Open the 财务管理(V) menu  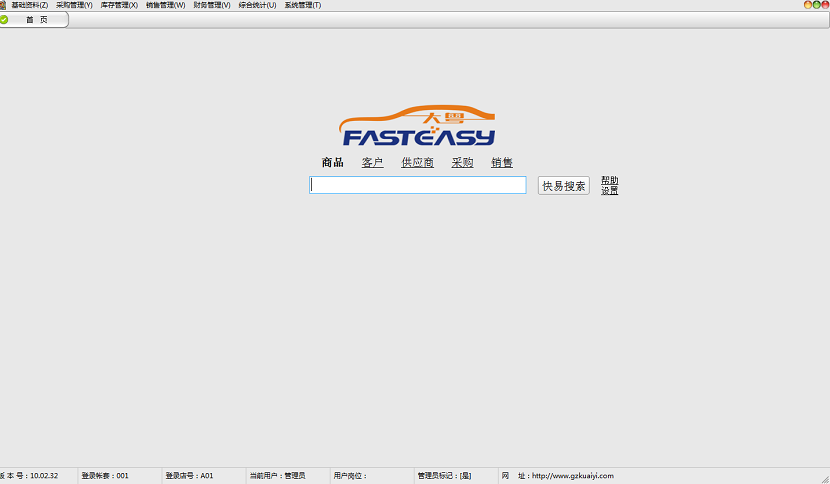click(212, 5)
